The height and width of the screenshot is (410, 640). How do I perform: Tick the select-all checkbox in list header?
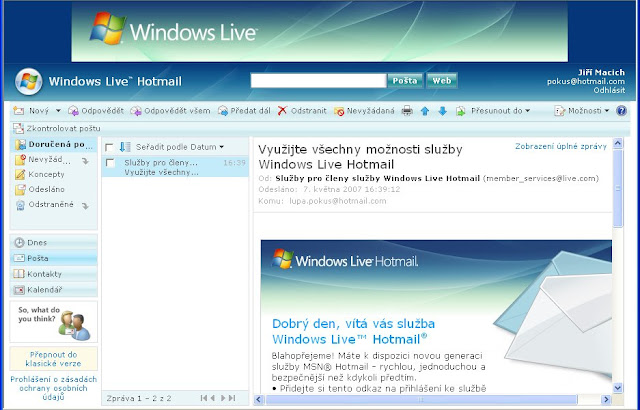[109, 147]
